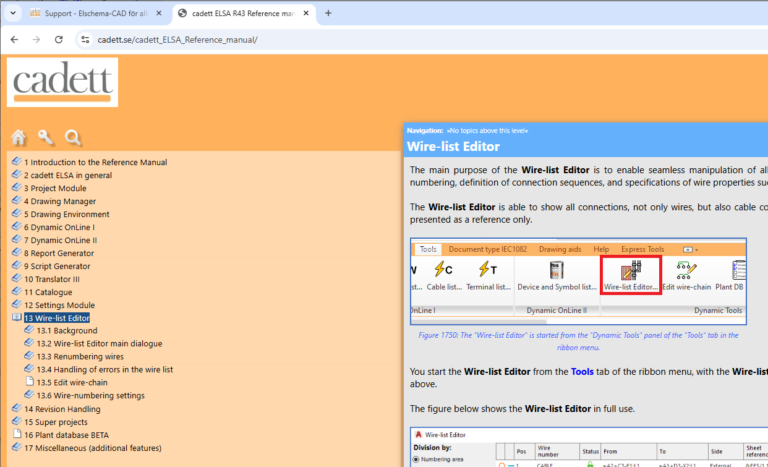The width and height of the screenshot is (768, 467).
Task: Select the highlighted 13 Wire-list Editor topic
Action: (x=57, y=318)
